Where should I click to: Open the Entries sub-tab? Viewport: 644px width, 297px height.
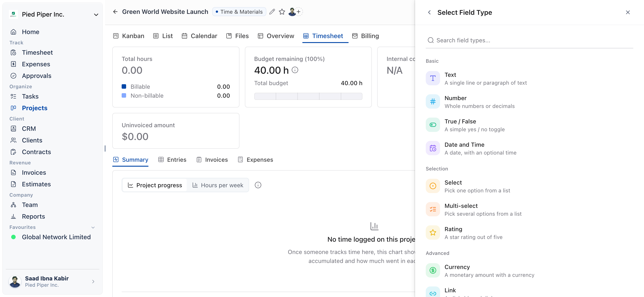[x=172, y=159]
